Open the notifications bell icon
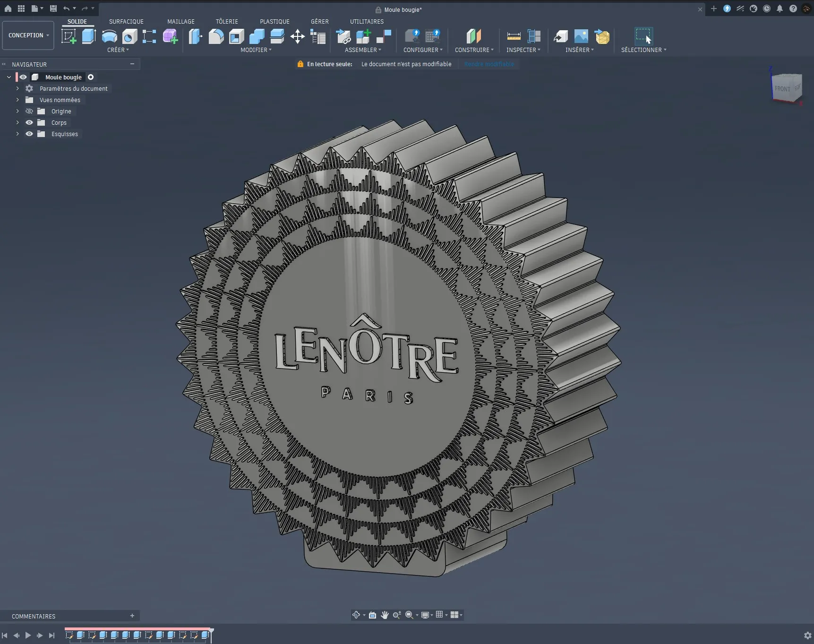The width and height of the screenshot is (814, 644). point(780,9)
